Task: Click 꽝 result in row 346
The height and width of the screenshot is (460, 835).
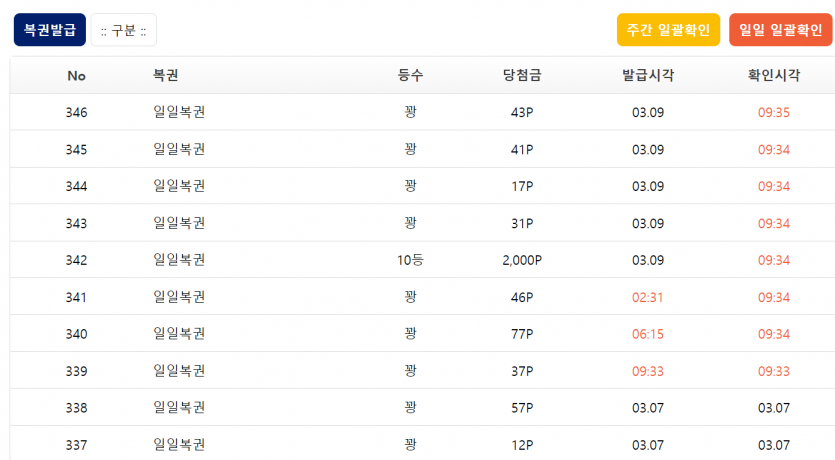Action: point(410,112)
